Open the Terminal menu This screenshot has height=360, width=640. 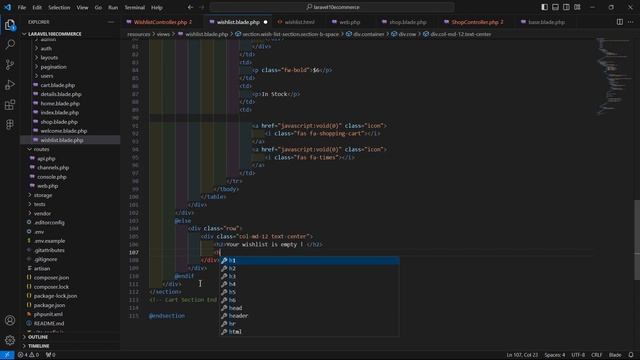135,7
